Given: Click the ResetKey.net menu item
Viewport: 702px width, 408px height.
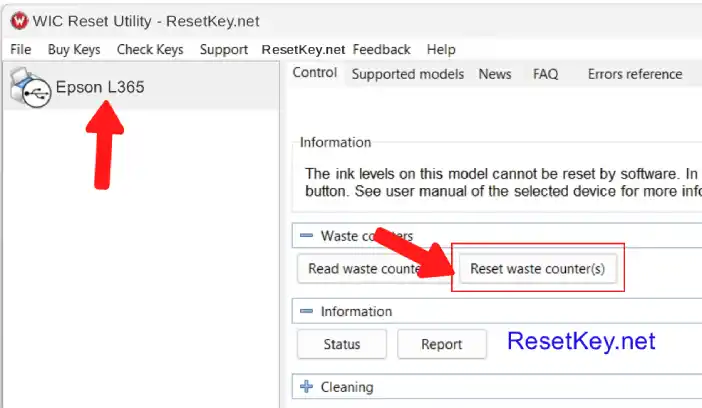Looking at the screenshot, I should tap(303, 49).
